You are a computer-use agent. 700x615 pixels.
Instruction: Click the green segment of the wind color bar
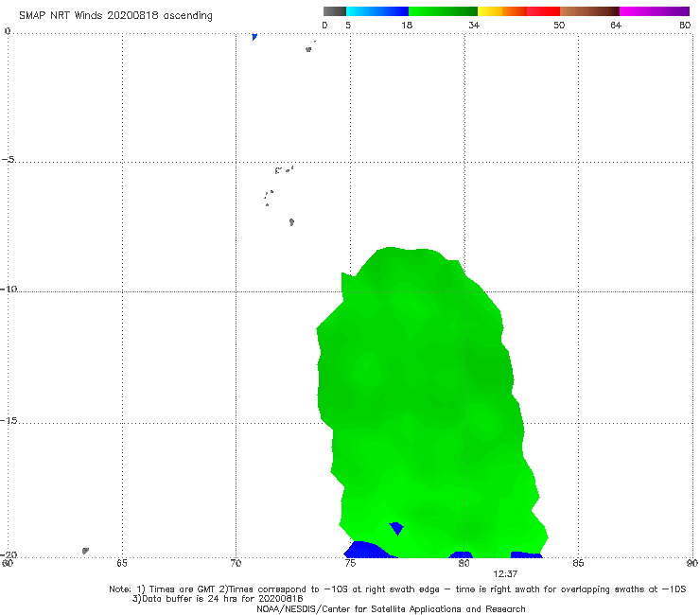443,11
